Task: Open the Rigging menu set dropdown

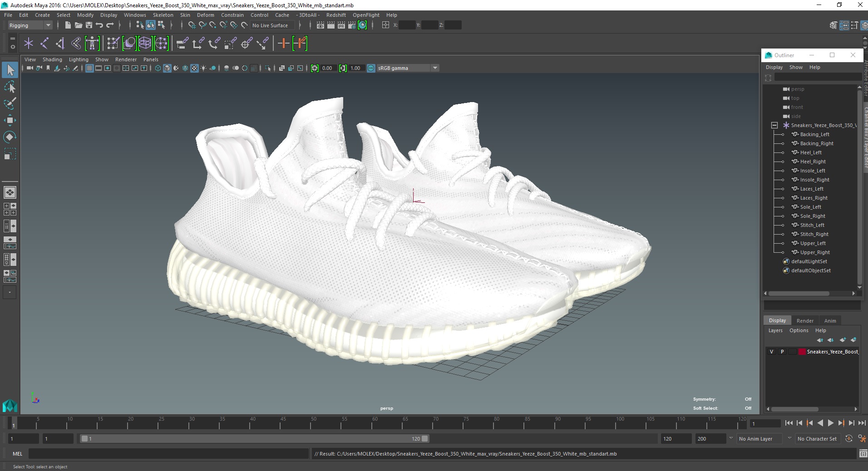Action: (30, 25)
